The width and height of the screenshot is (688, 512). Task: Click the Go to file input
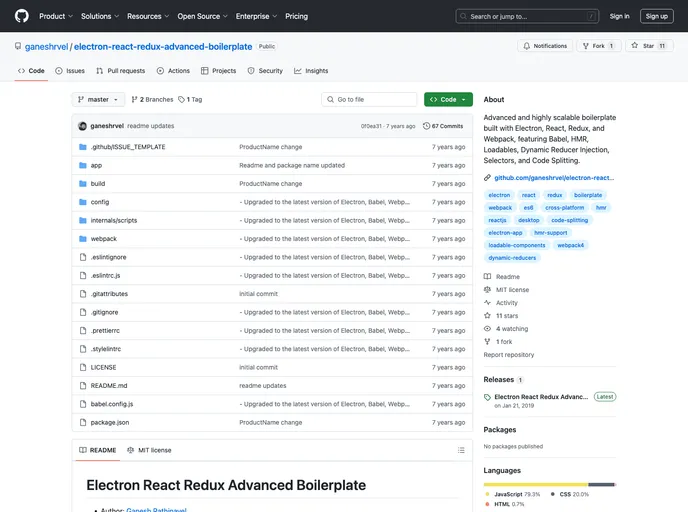coord(369,100)
